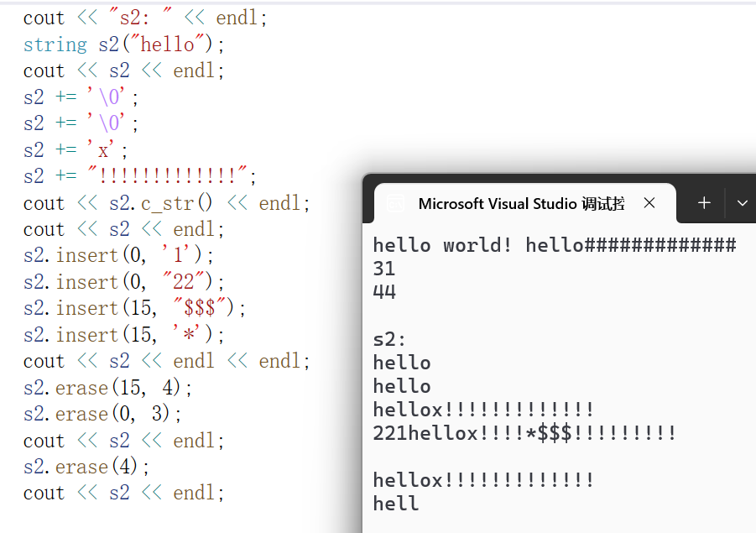Viewport: 756px width, 533px height.
Task: Open a new tab in the terminal window
Action: click(x=704, y=203)
